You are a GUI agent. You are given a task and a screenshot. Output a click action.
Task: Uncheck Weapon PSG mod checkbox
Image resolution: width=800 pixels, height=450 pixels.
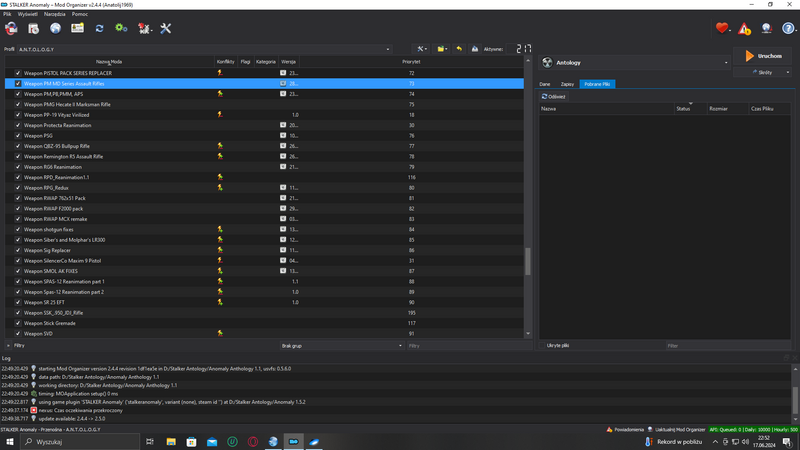pyautogui.click(x=18, y=136)
